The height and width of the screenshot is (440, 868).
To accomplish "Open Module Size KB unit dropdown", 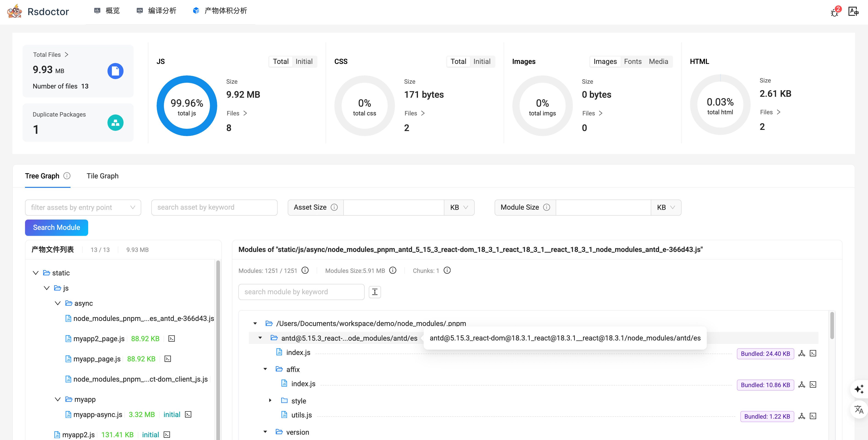I will point(666,207).
